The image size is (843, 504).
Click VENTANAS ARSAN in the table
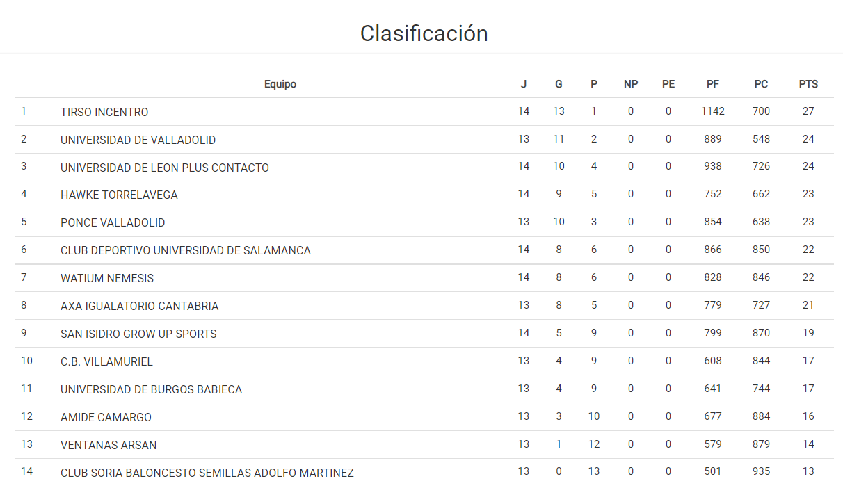click(109, 446)
